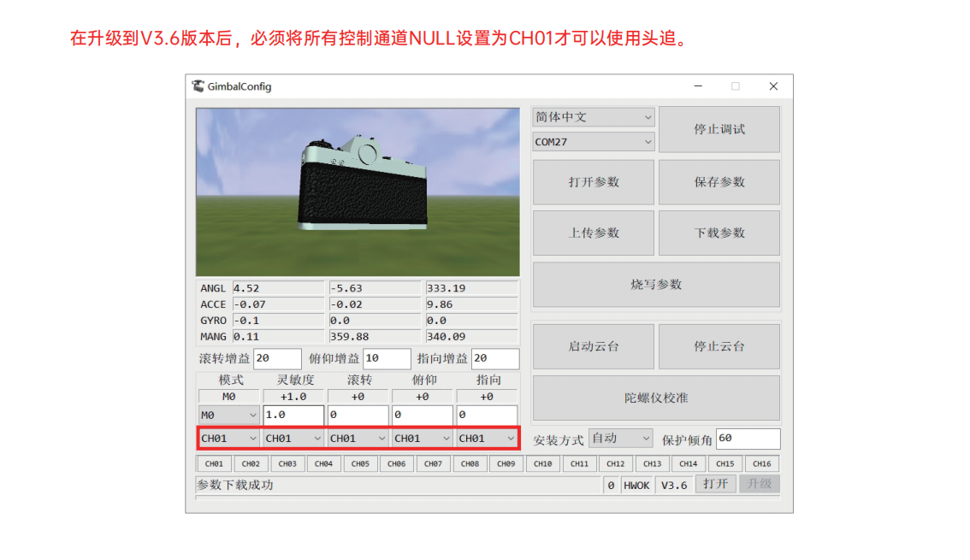Click the 启动云台 button
The height and width of the screenshot is (560, 970).
point(594,346)
